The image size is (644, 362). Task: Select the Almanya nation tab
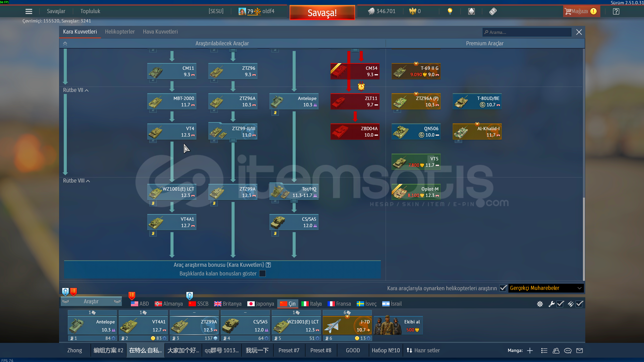(169, 304)
